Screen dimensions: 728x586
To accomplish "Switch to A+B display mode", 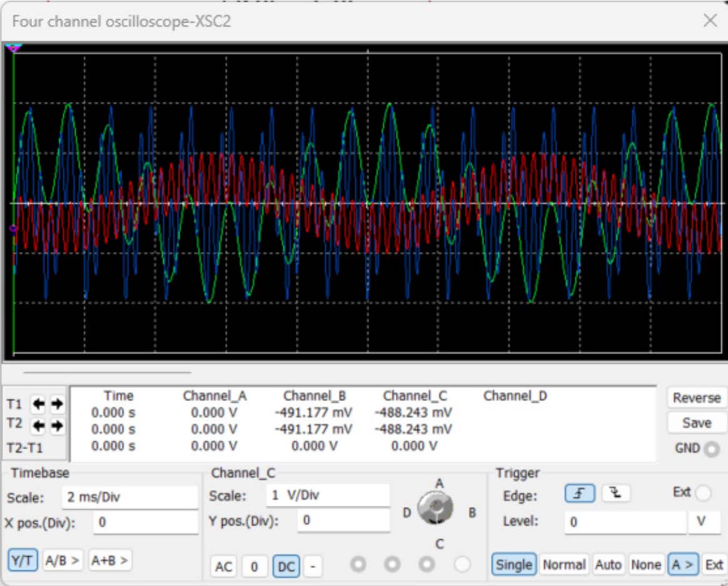I will [110, 561].
